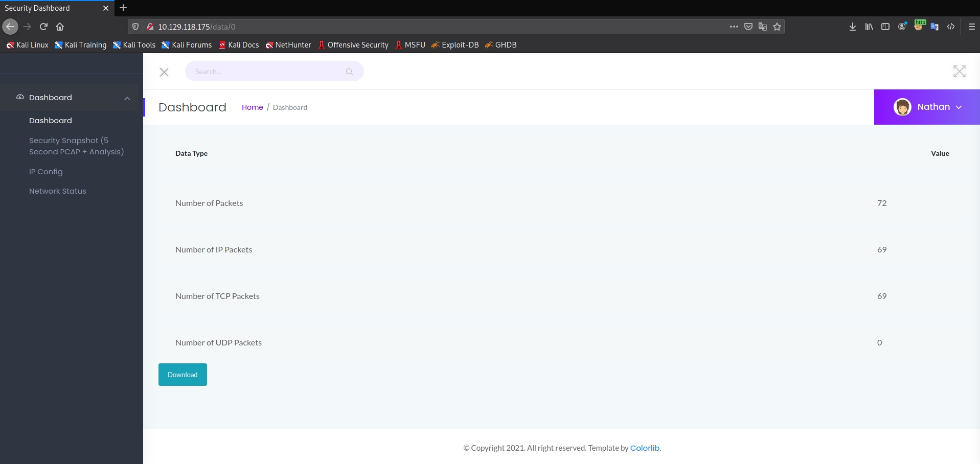The height and width of the screenshot is (464, 980).
Task: Download the packet capture file
Action: point(183,375)
